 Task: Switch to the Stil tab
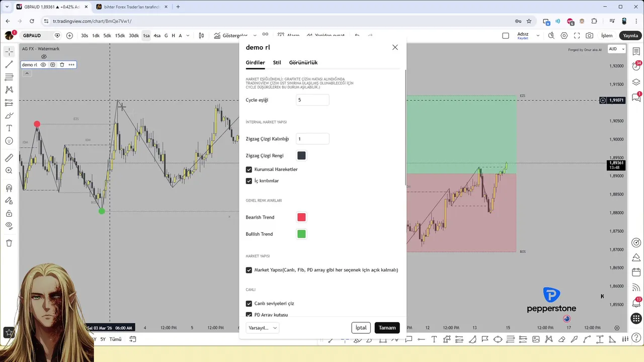pos(277,62)
